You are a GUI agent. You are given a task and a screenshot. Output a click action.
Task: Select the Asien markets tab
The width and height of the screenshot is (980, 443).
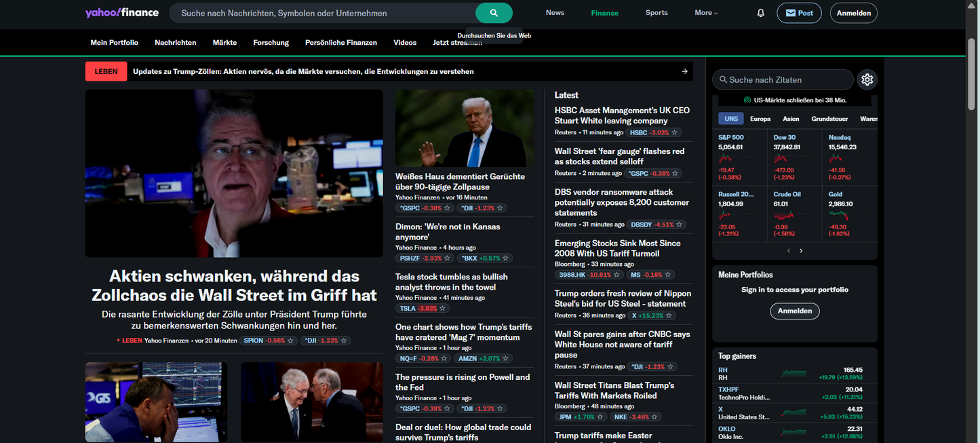[791, 119]
